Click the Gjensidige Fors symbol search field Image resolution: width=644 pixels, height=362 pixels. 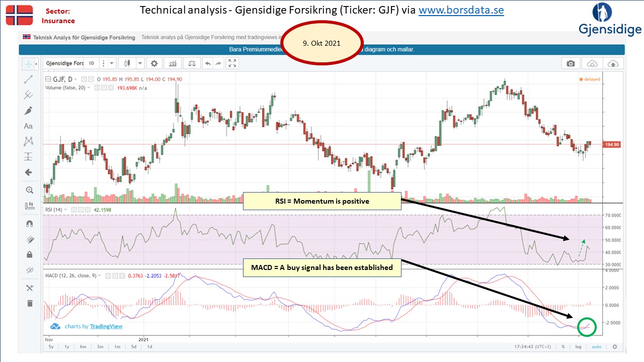tap(64, 63)
